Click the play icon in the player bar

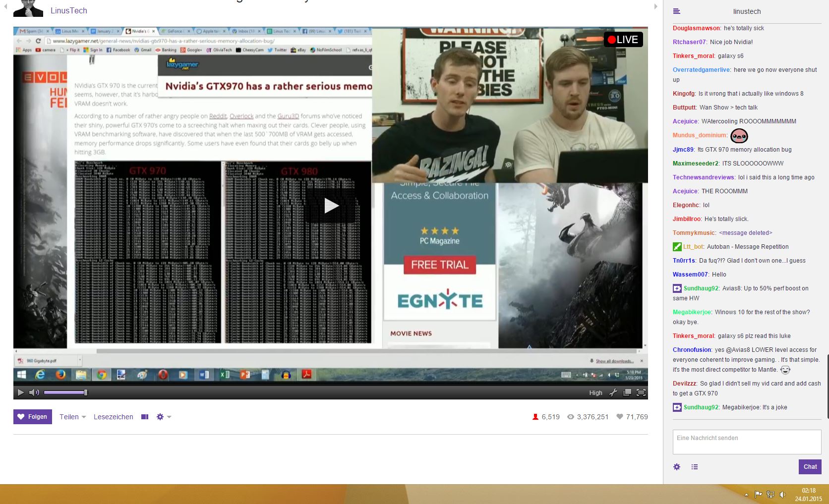[x=20, y=392]
